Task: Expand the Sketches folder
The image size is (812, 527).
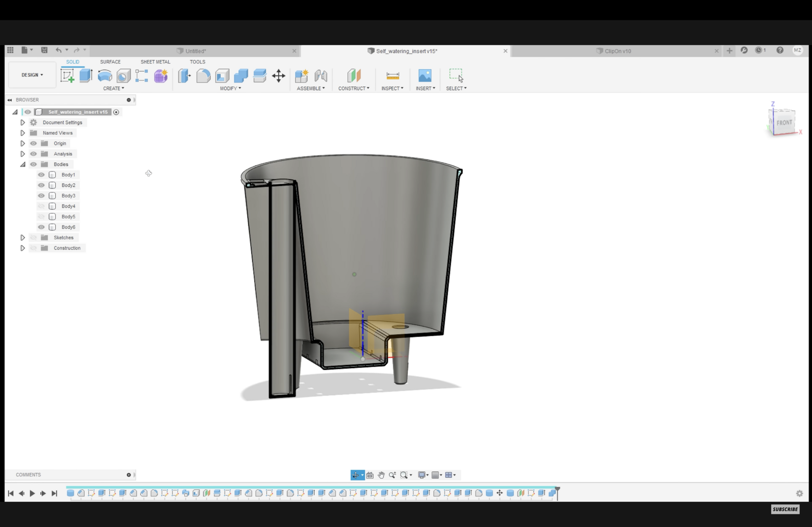Action: tap(23, 238)
